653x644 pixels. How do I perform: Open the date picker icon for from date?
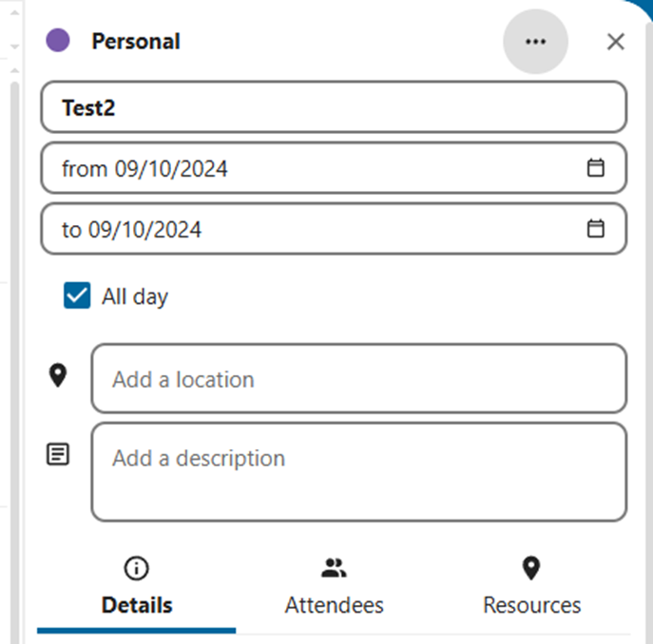click(x=596, y=168)
